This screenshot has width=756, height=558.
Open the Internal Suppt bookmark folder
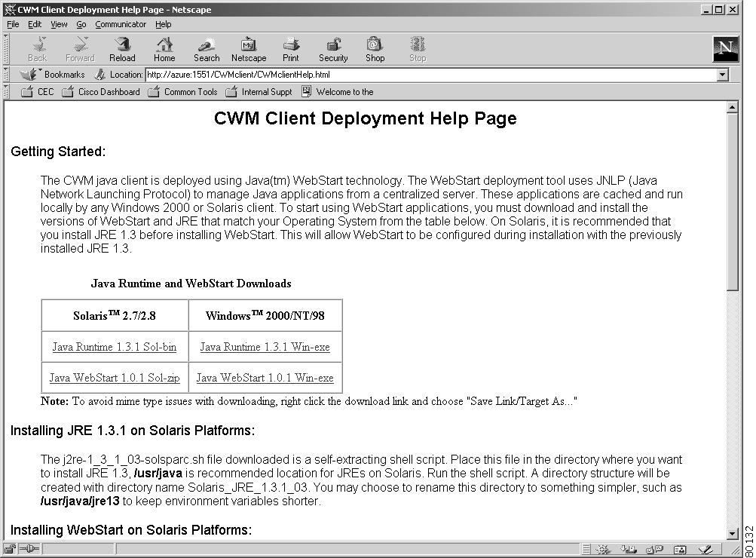(259, 92)
